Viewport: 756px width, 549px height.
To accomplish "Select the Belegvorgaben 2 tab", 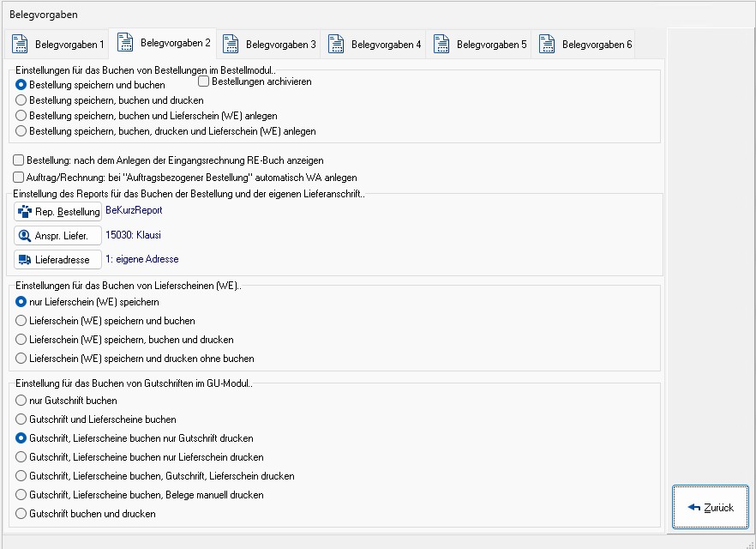I will 163,43.
